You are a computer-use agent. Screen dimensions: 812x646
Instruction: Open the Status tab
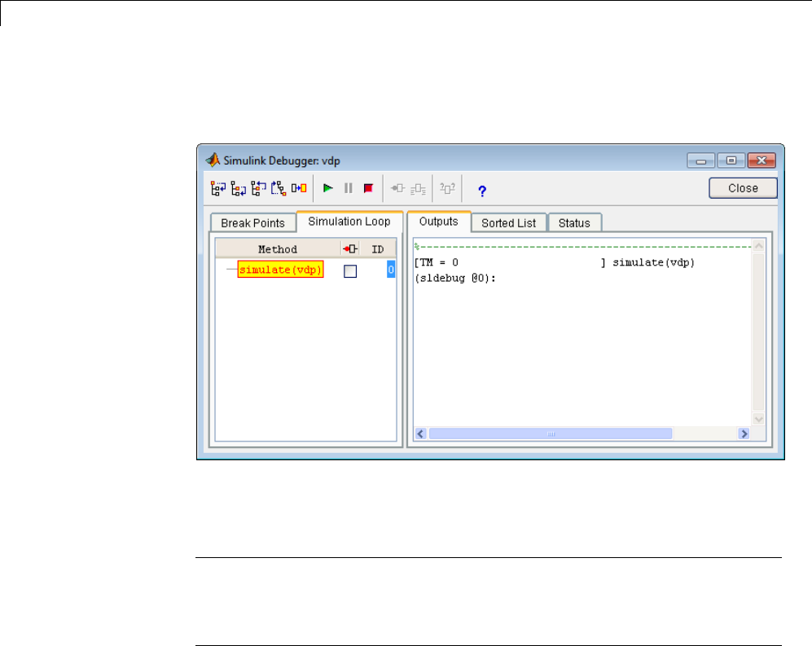click(x=574, y=223)
